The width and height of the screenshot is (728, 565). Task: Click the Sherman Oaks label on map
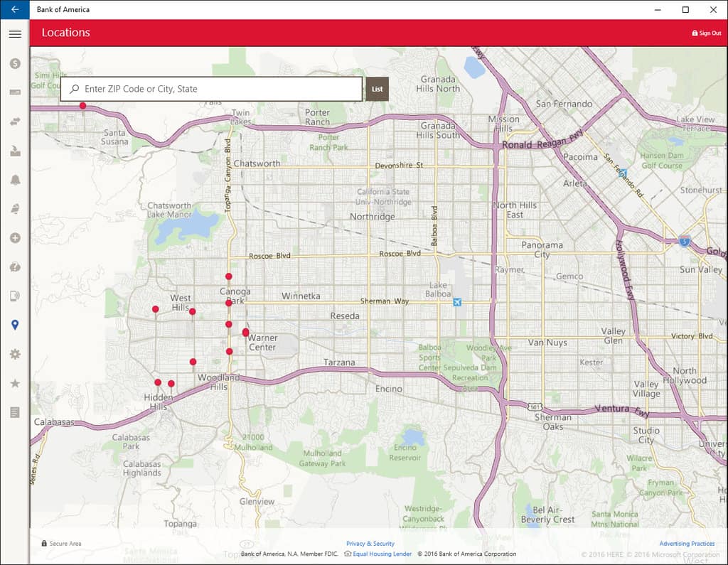coord(553,421)
